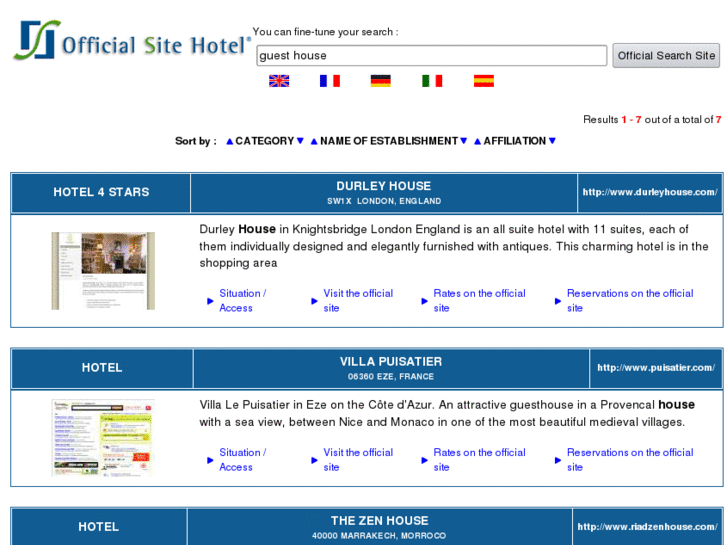727x545 pixels.
Task: Click the HOTEL cell beside The Zen House
Action: (99, 527)
